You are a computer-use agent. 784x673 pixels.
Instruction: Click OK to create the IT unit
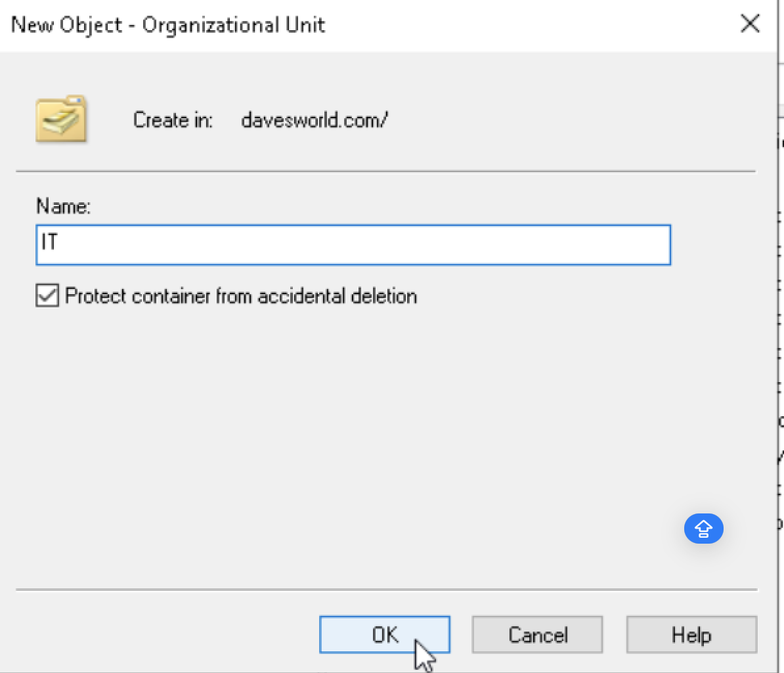(385, 634)
